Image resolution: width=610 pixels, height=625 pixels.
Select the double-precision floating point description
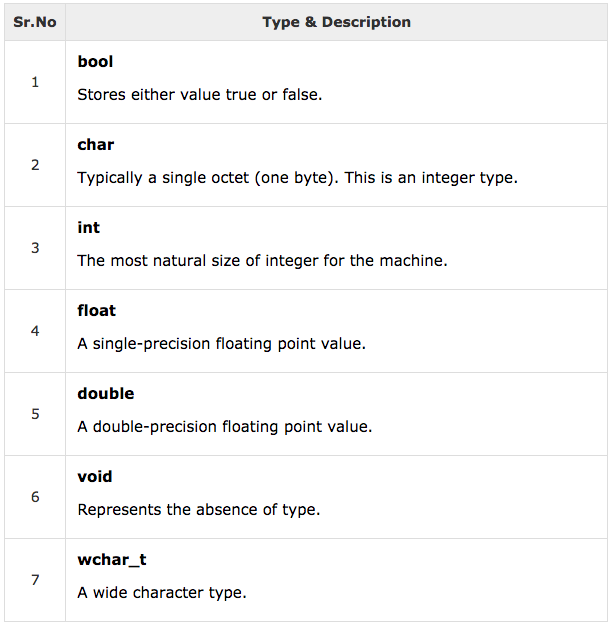tap(224, 428)
